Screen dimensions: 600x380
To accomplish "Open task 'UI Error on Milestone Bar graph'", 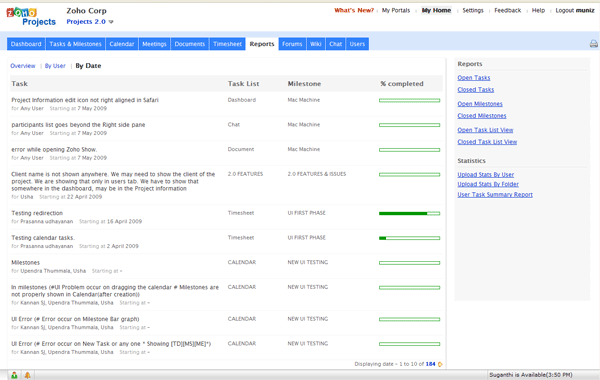I will tap(75, 319).
